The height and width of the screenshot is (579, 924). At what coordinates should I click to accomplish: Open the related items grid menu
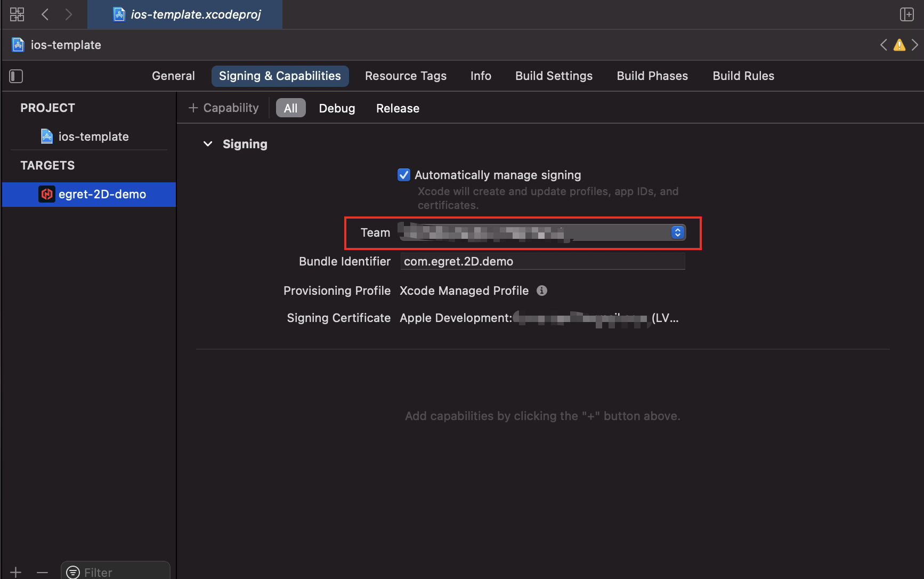(x=17, y=14)
